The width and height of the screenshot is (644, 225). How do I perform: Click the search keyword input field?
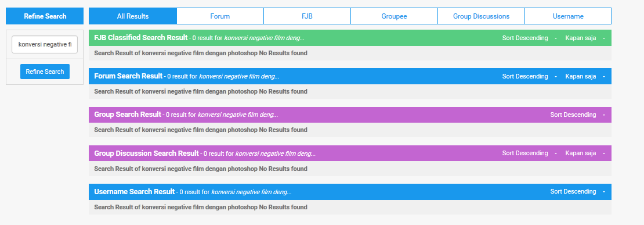pyautogui.click(x=45, y=44)
